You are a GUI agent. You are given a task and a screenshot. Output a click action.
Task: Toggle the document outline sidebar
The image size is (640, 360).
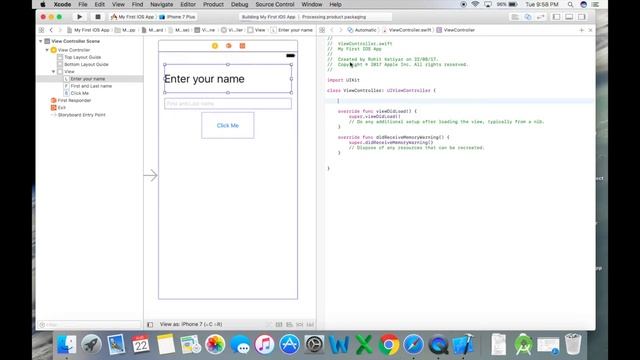pyautogui.click(x=150, y=324)
